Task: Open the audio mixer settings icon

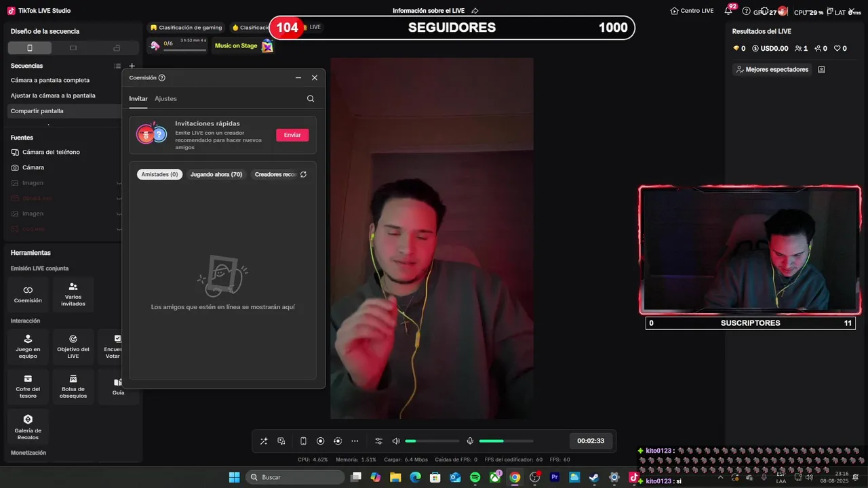Action: [379, 441]
